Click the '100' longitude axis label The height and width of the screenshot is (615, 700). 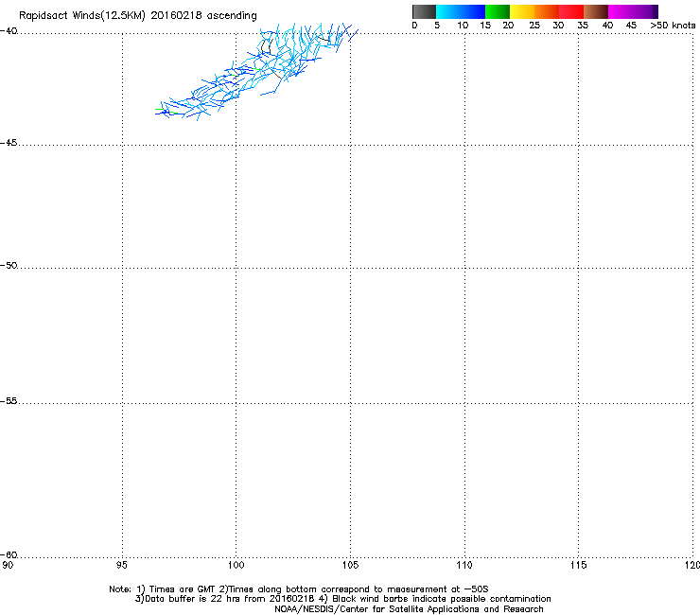[236, 566]
